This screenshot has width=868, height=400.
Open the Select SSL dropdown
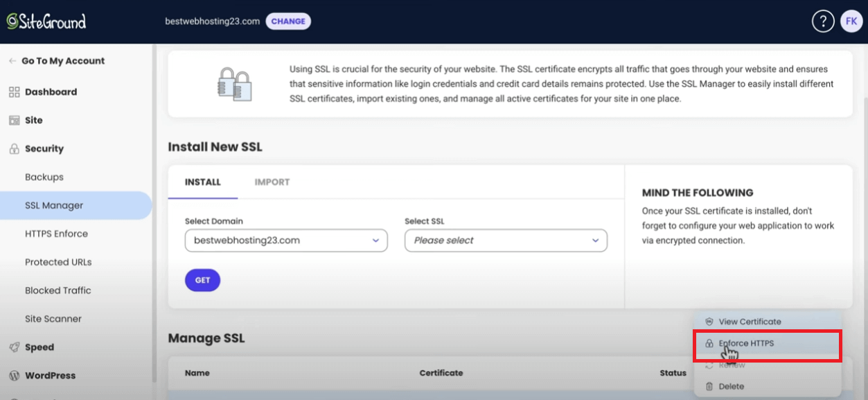[506, 241]
